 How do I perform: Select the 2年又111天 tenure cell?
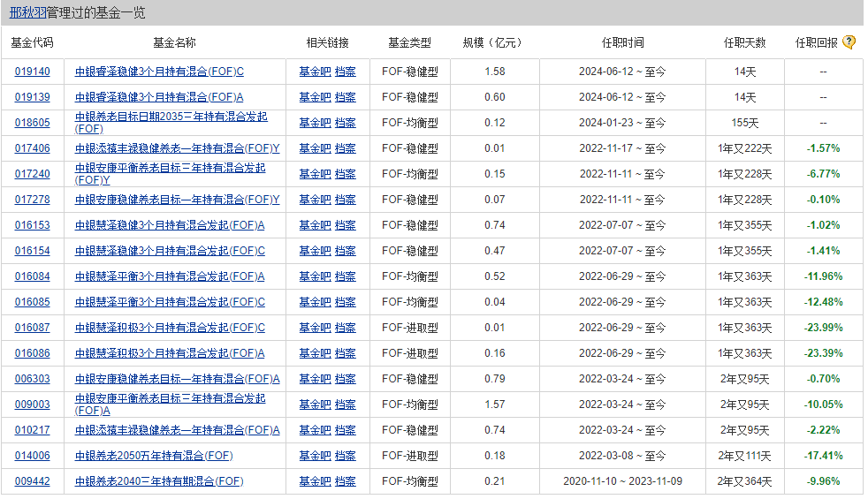click(x=744, y=456)
